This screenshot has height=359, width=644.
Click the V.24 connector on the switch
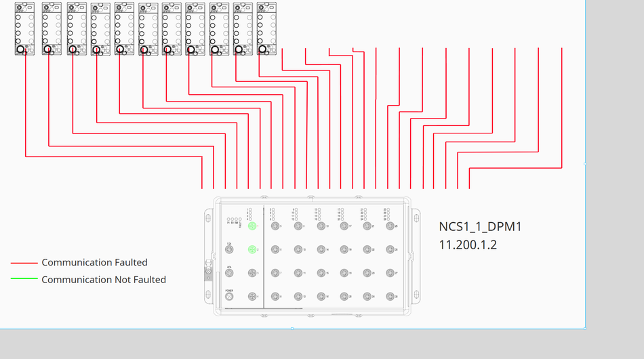pyautogui.click(x=229, y=250)
